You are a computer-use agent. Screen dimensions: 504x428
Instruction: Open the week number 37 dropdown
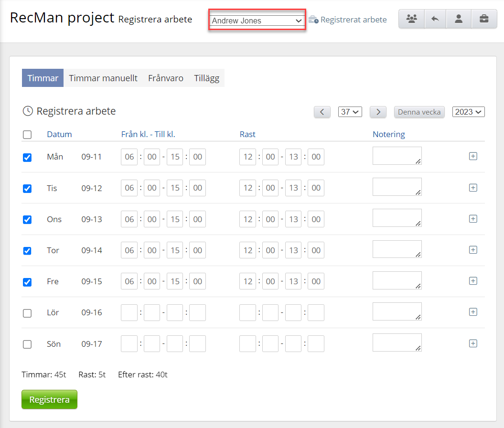[350, 112]
